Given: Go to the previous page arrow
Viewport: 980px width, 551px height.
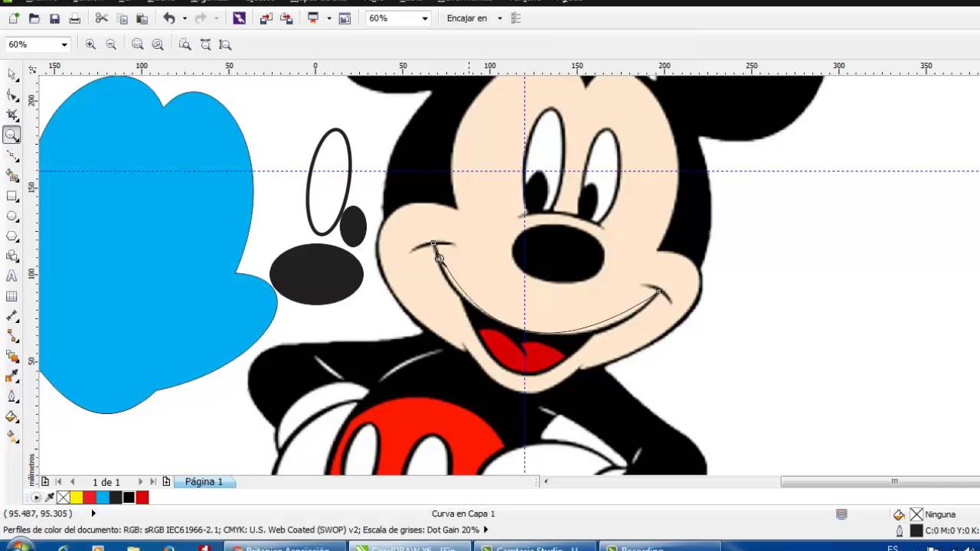Looking at the screenshot, I should [x=73, y=482].
